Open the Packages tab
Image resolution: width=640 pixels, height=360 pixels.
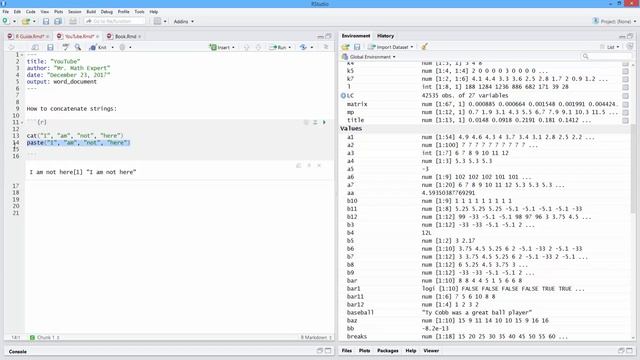point(388,351)
